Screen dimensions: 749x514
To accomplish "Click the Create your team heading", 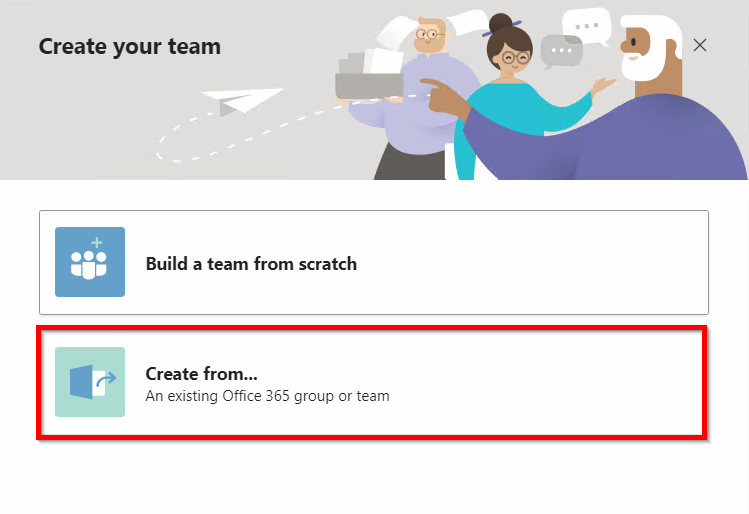I will [x=129, y=46].
